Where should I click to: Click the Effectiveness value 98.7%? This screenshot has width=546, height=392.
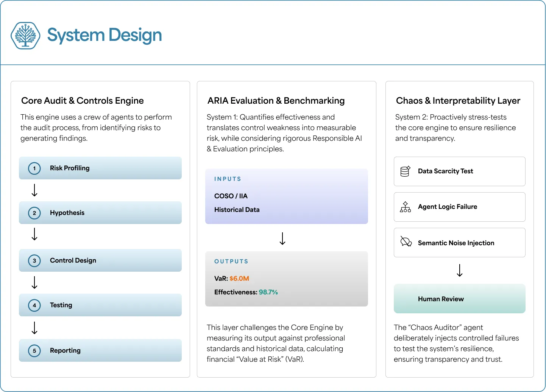coord(268,292)
